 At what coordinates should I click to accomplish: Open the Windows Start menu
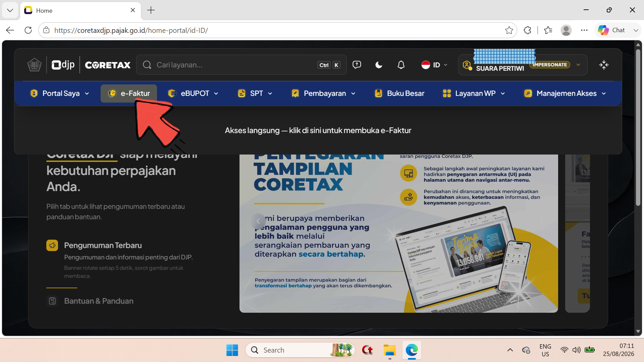[232, 350]
